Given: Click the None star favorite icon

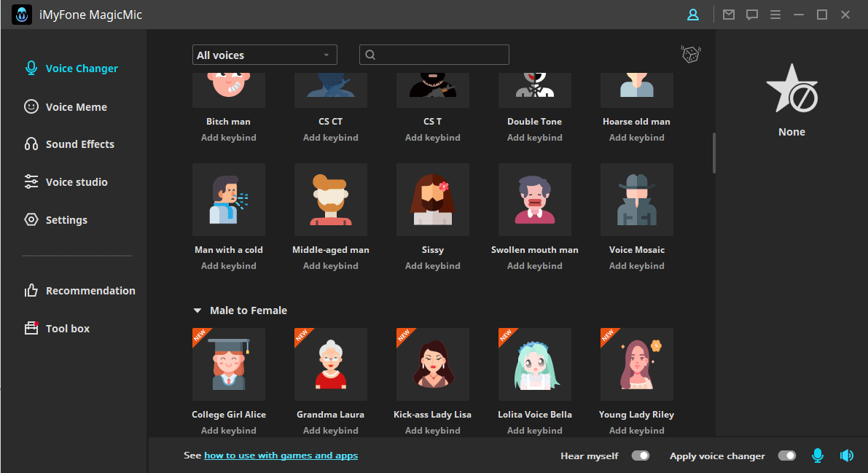Looking at the screenshot, I should point(791,89).
